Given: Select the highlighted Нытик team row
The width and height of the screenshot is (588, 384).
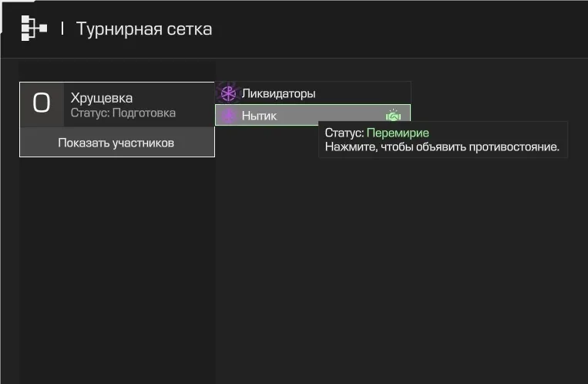Looking at the screenshot, I should tap(313, 115).
